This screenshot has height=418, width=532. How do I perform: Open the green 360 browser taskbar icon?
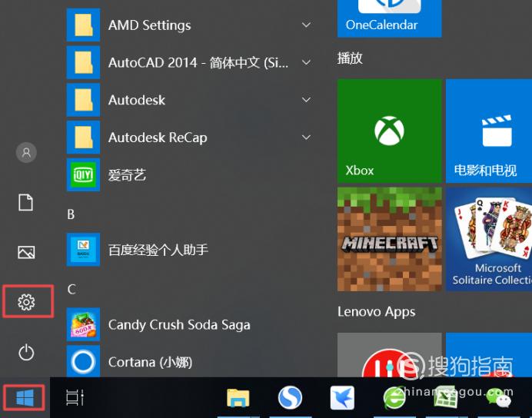point(394,398)
